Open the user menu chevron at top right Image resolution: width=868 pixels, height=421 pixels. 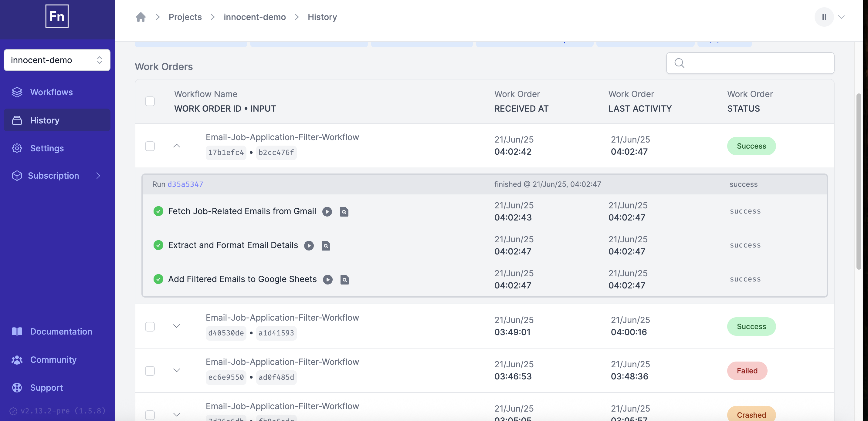point(841,17)
